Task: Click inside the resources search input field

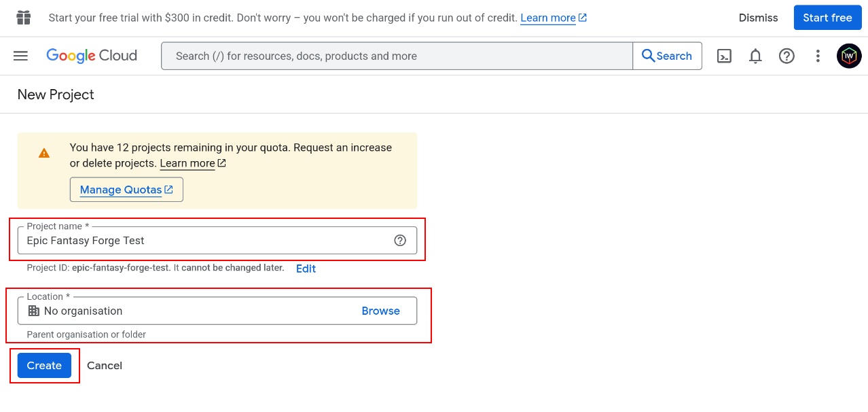Action: point(394,56)
